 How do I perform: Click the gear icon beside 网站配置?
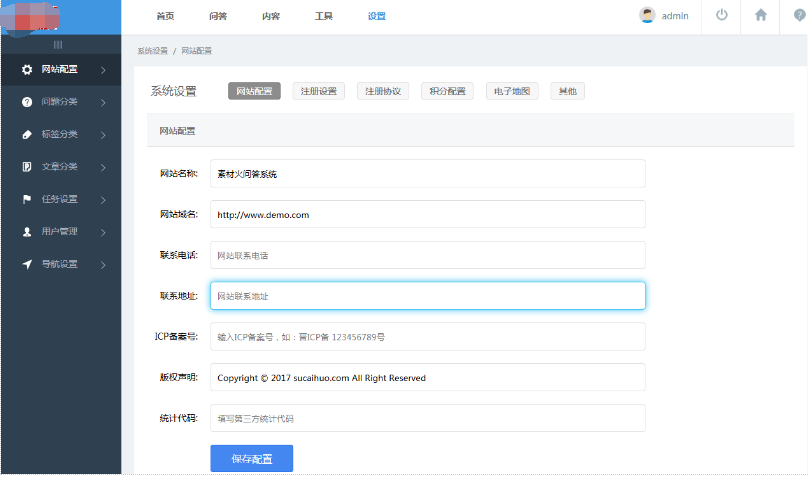click(x=27, y=70)
